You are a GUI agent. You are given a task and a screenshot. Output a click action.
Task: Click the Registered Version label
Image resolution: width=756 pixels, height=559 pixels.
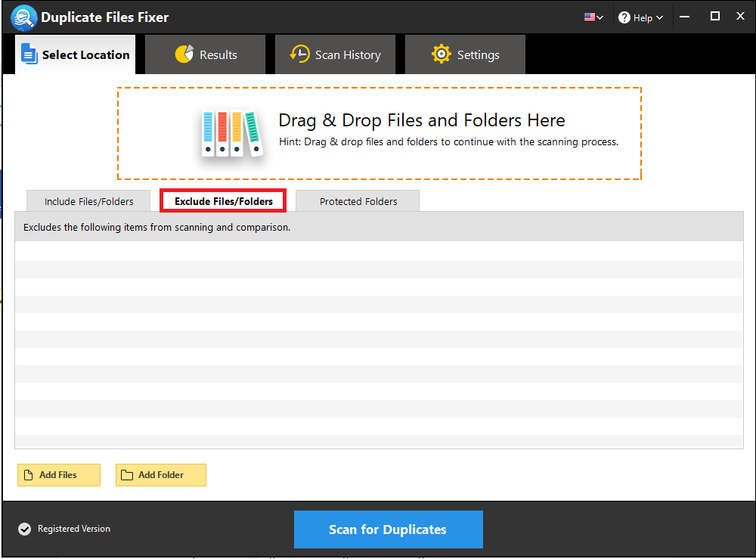74,529
